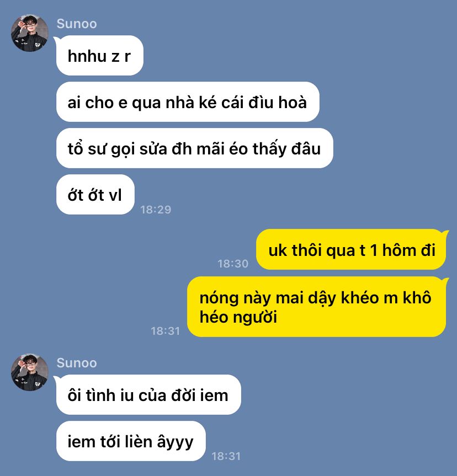Click the word 'âyyy' in the last message
Viewport: 457px width, 476px height.
175,442
